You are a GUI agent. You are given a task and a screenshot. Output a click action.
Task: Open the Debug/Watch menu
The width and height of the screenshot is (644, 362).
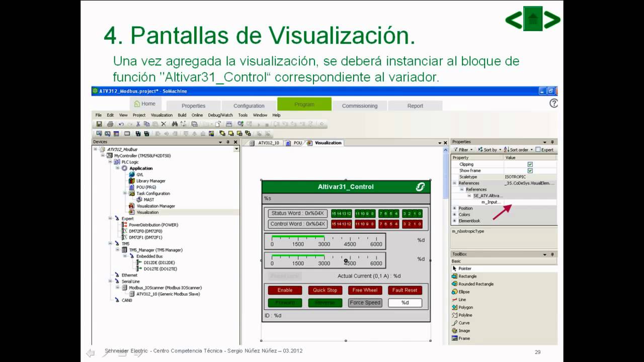220,115
